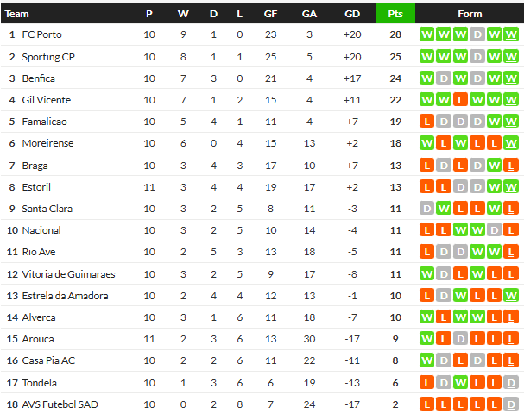The width and height of the screenshot is (524, 420).
Task: Select Vitoria de Guimaraes in the table
Action: 67,274
